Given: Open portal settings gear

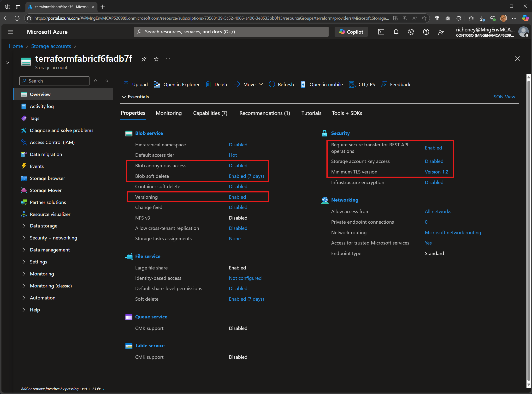Looking at the screenshot, I should point(411,32).
